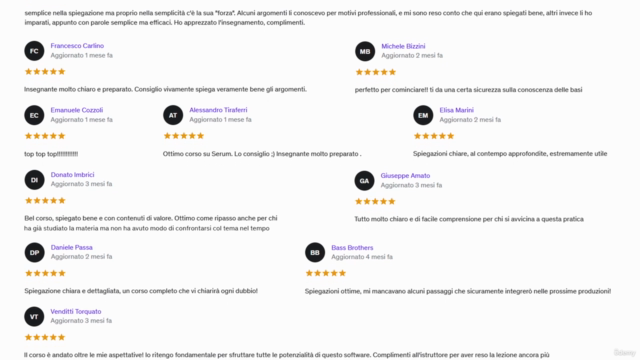Click the DP avatar of Daniele Passa
Image resolution: width=640 pixels, height=360 pixels.
click(34, 253)
